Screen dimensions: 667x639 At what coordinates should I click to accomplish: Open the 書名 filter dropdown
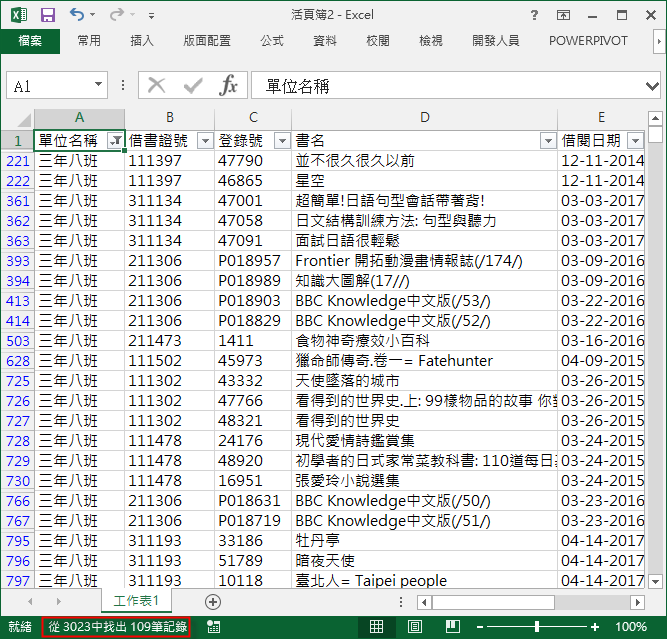click(548, 140)
